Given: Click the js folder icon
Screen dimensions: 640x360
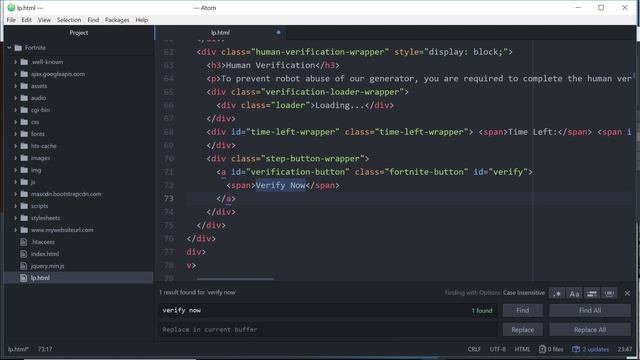Looking at the screenshot, I should (24, 182).
